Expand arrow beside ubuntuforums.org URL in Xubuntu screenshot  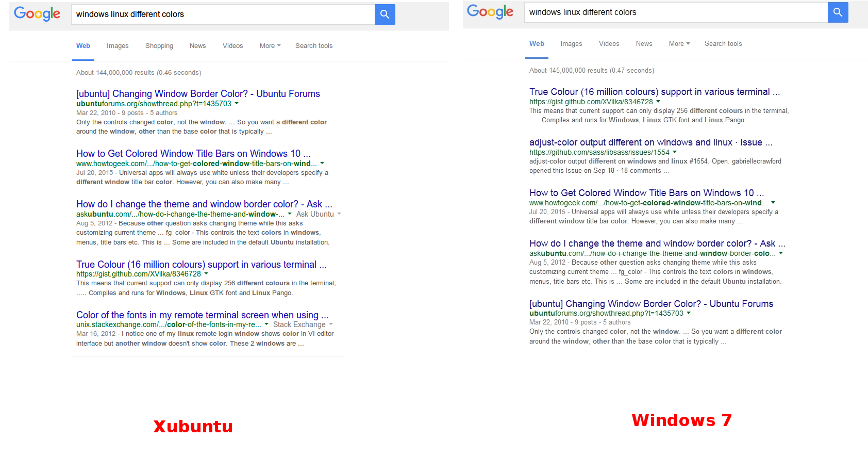[237, 103]
